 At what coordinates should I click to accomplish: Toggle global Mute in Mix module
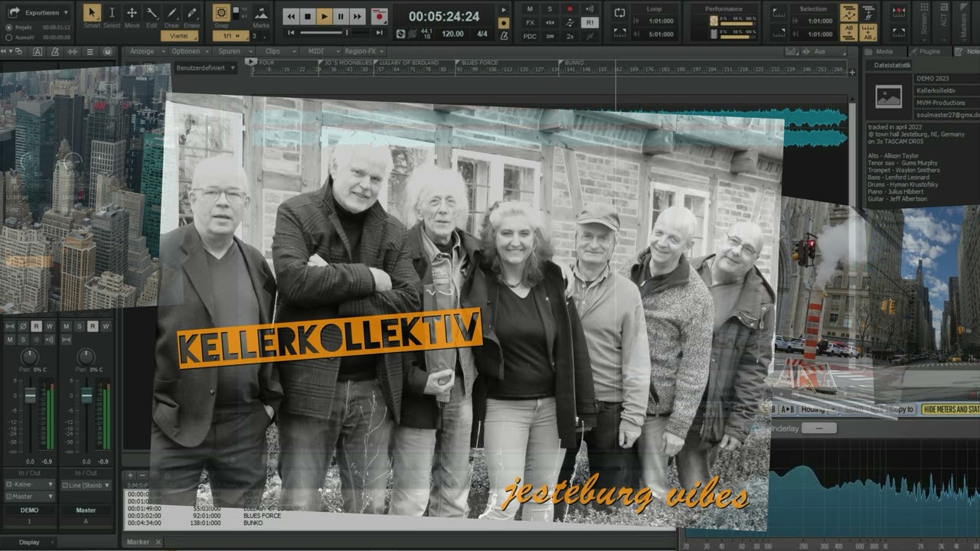coord(530,9)
